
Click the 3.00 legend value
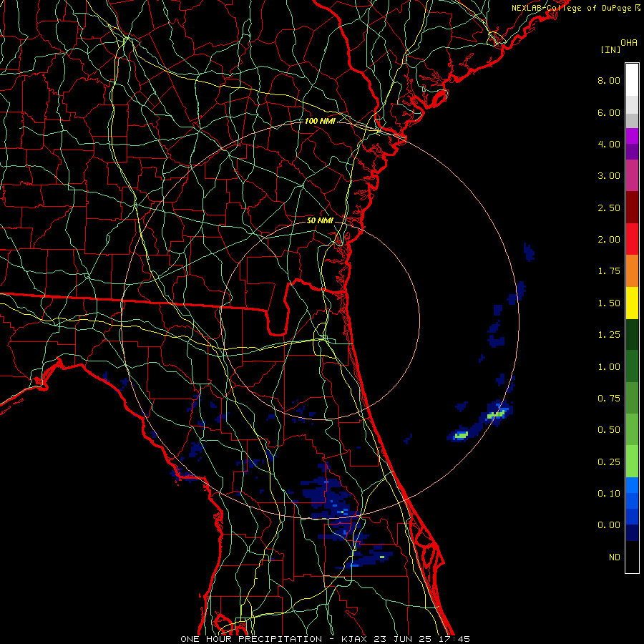click(x=609, y=176)
